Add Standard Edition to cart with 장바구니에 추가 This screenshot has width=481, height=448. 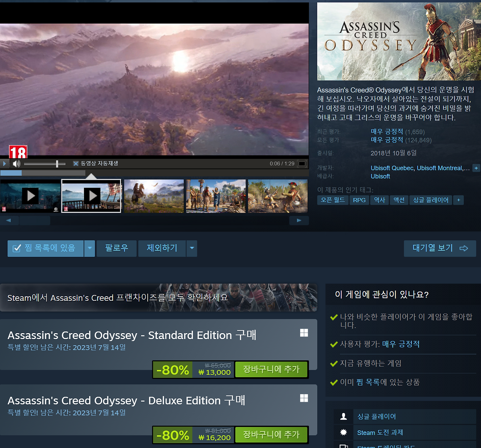[271, 370]
